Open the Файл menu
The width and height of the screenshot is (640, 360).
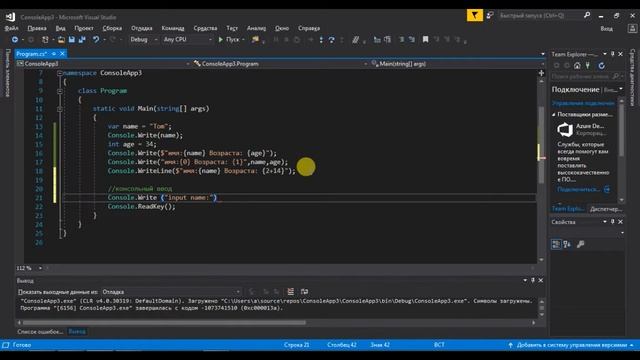tap(11, 28)
